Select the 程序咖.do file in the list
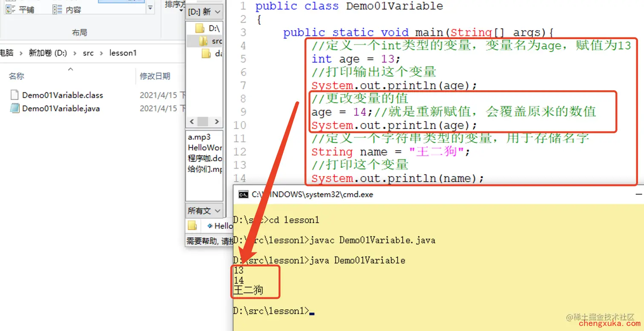Image resolution: width=644 pixels, height=331 pixels. 205,158
